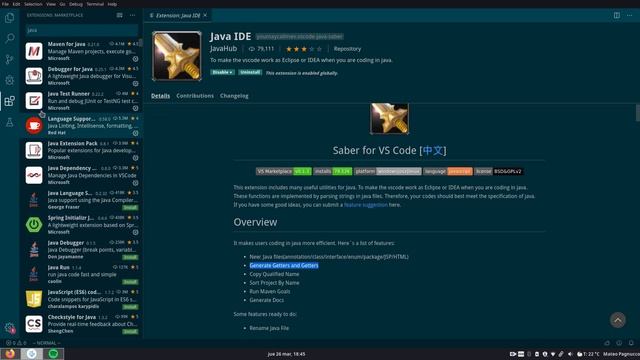Install the Java Run extension
This screenshot has height=360, width=640.
[130, 282]
